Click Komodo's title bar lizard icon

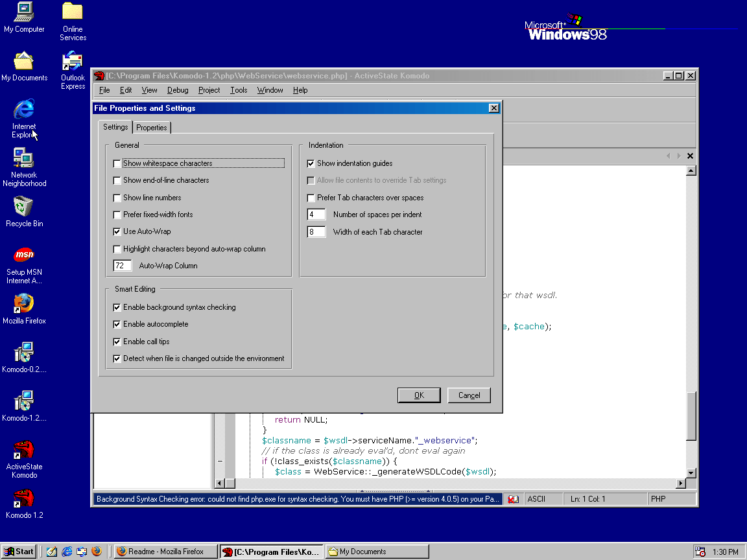pyautogui.click(x=99, y=76)
